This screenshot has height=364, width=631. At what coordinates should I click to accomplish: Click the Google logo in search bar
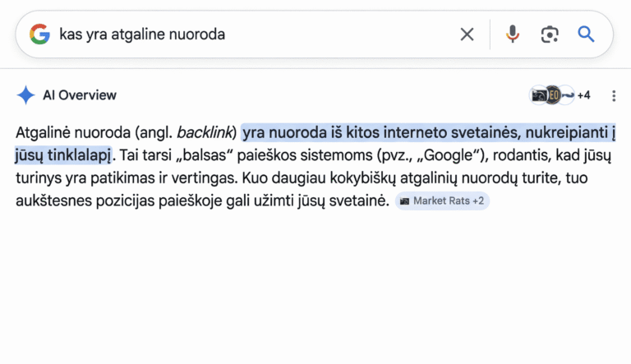coord(39,34)
